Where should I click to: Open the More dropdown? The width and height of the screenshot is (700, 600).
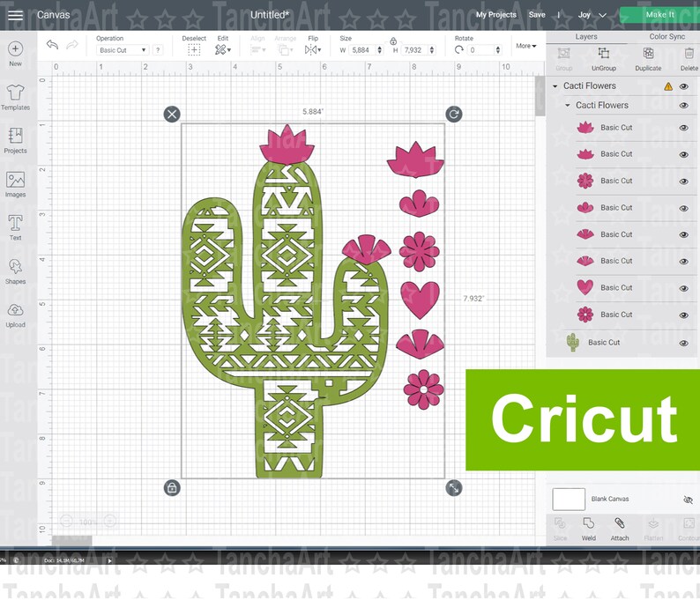pos(526,46)
